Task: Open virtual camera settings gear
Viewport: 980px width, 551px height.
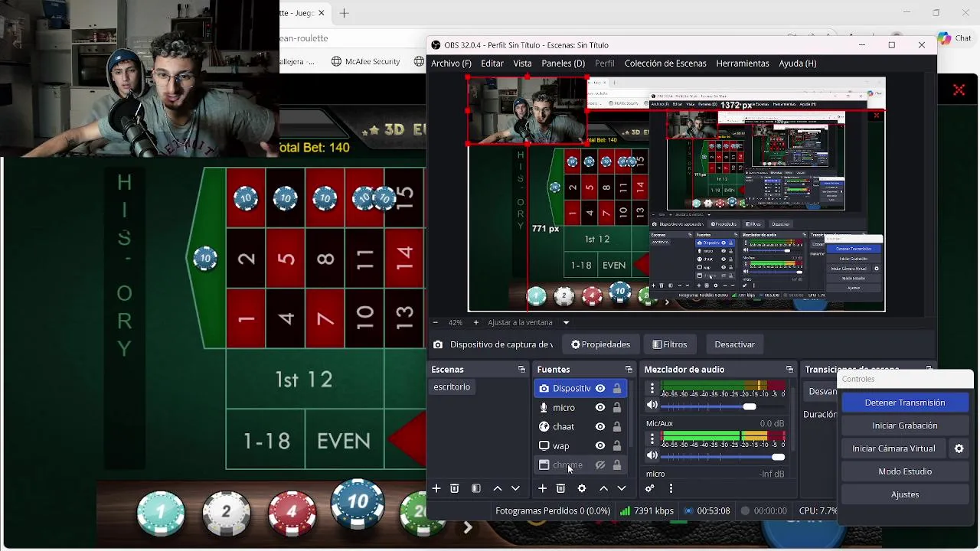Action: [x=959, y=448]
